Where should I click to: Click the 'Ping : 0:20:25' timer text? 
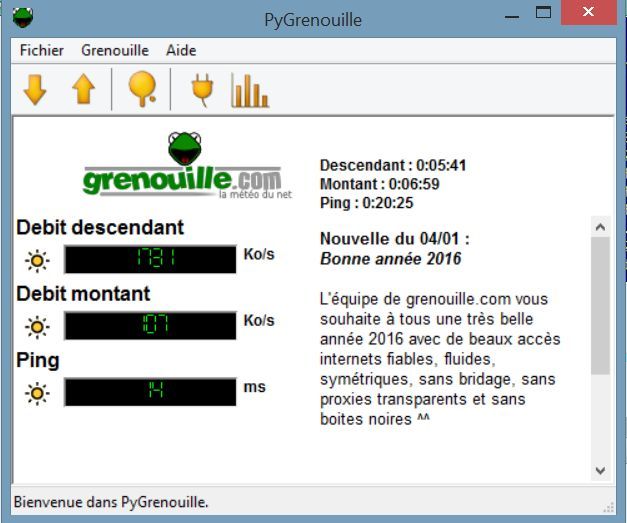[366, 203]
